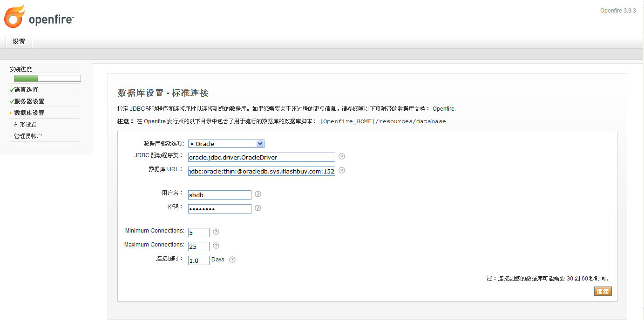Click [Openfire_HOME]/resources/database path text
The width and height of the screenshot is (644, 320).
tap(383, 121)
